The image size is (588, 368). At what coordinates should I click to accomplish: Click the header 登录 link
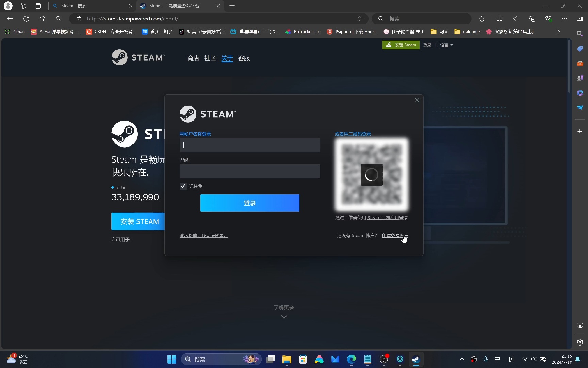tap(427, 45)
